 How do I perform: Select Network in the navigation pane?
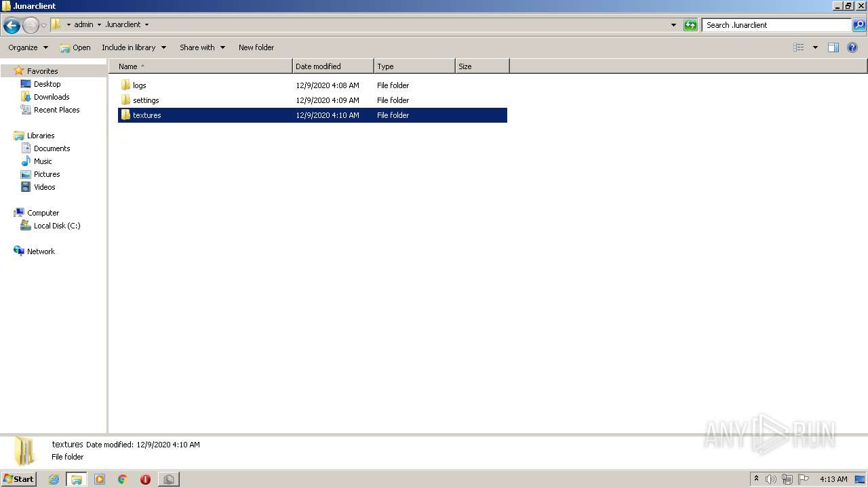(41, 251)
